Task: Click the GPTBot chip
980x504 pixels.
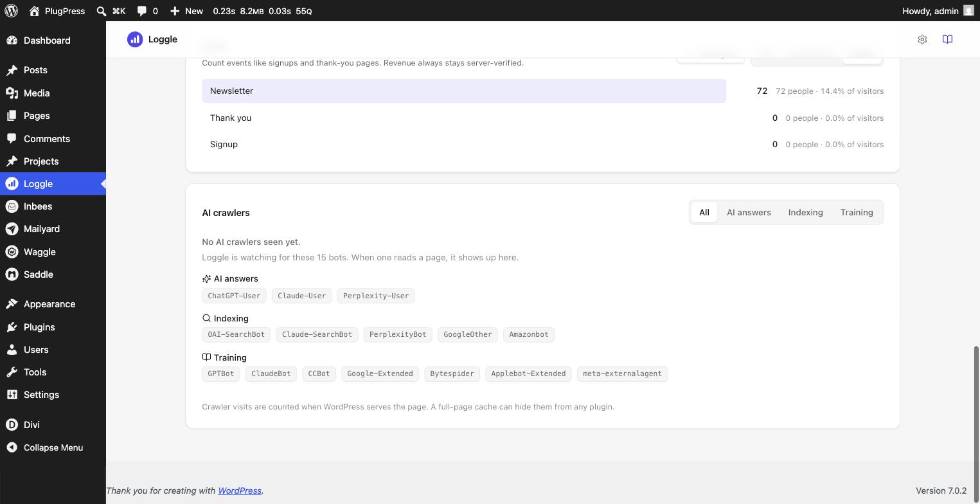Action: click(x=221, y=373)
